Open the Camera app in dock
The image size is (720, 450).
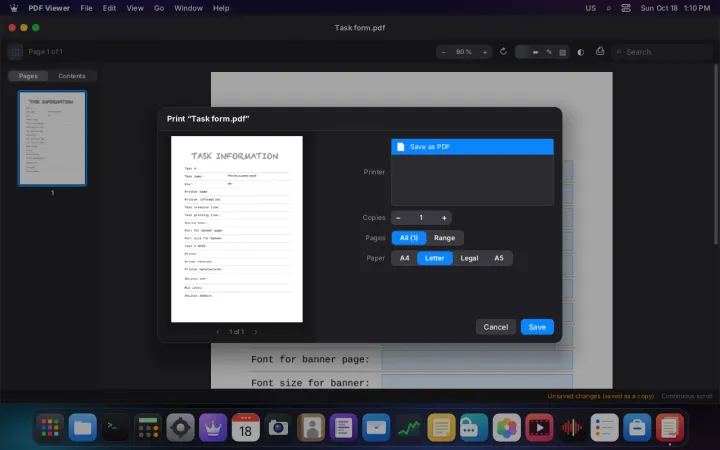(278, 428)
